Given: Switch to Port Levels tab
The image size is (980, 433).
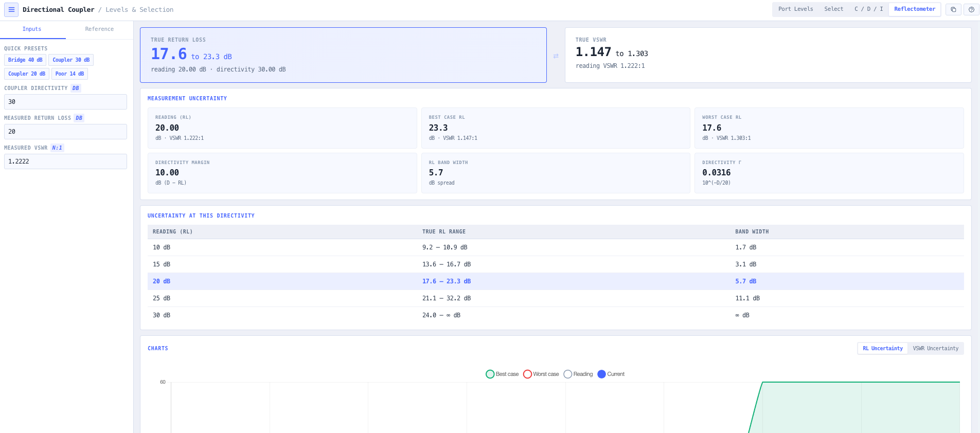Looking at the screenshot, I should click(x=795, y=9).
